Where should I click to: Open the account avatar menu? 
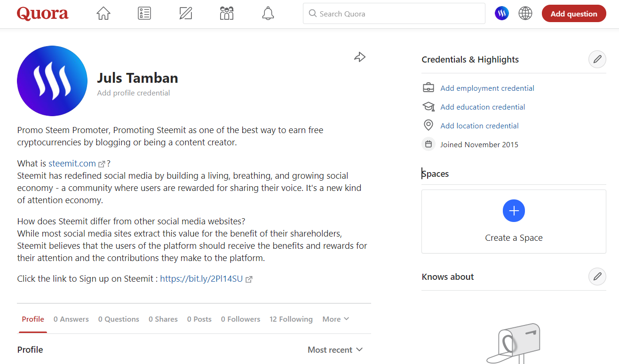(502, 14)
